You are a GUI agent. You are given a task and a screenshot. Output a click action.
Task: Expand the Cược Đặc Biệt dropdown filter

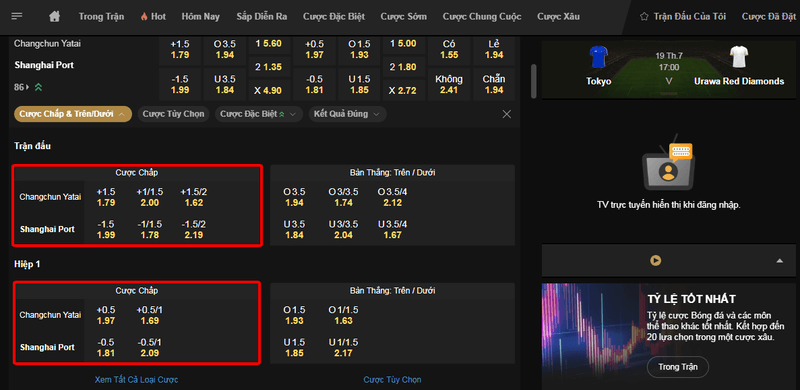click(259, 114)
